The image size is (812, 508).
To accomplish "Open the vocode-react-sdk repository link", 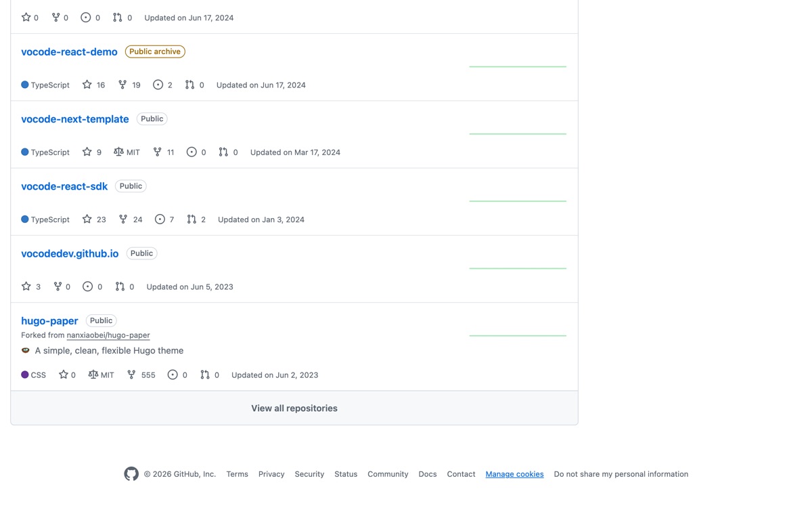I will pos(64,186).
